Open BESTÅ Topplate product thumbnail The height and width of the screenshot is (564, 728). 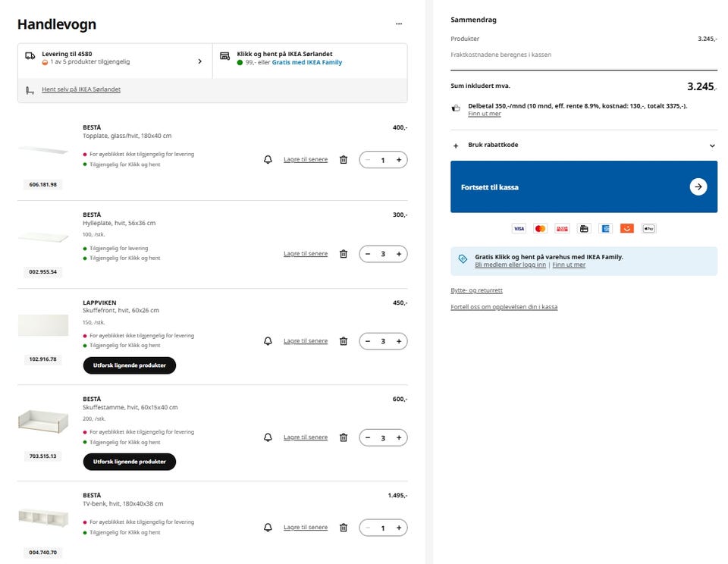(43, 150)
